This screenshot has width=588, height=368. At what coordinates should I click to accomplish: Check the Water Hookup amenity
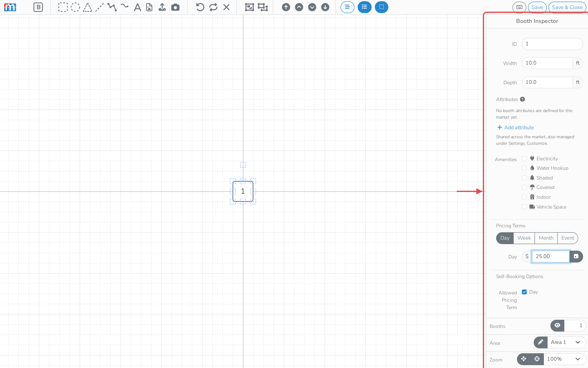point(524,168)
